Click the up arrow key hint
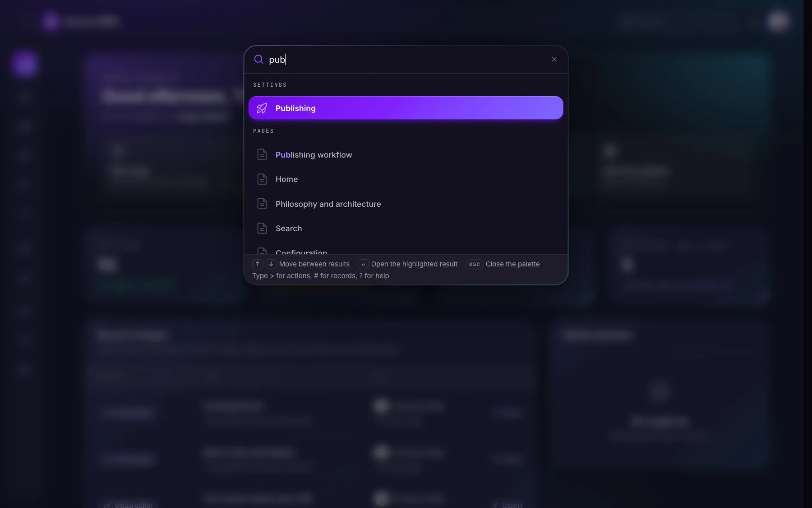This screenshot has width=812, height=508. point(258,264)
